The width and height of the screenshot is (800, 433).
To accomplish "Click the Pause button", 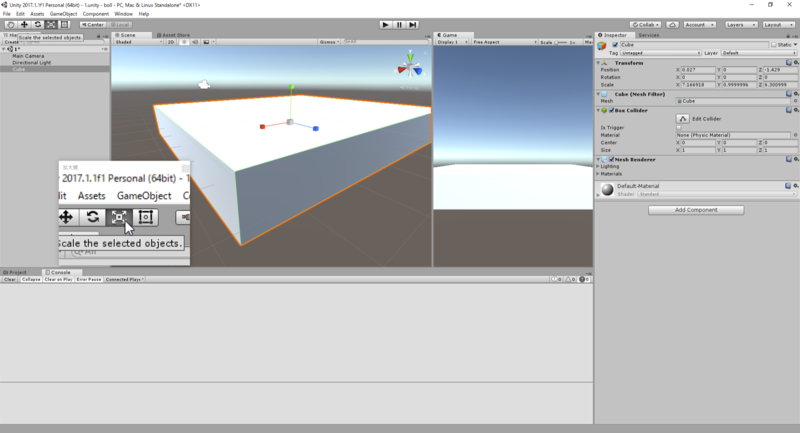I will click(399, 24).
